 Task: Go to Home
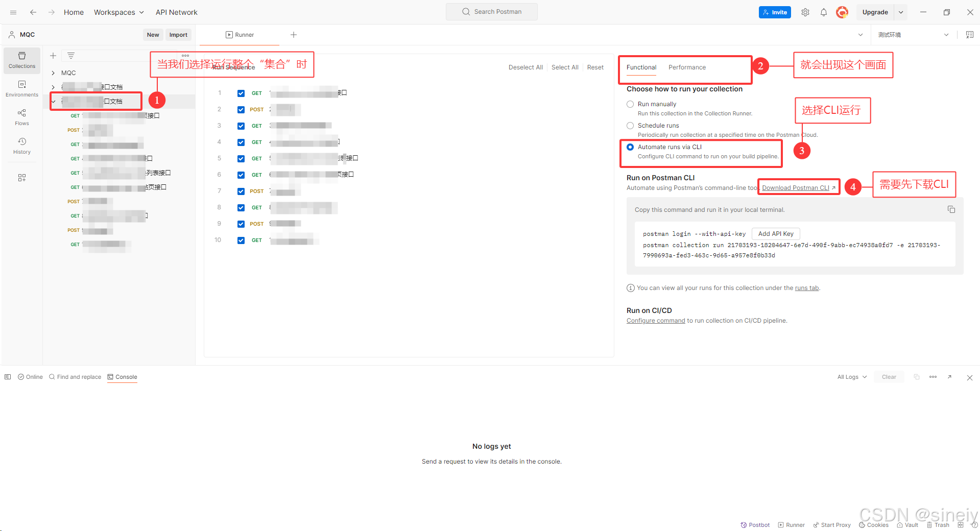[74, 12]
